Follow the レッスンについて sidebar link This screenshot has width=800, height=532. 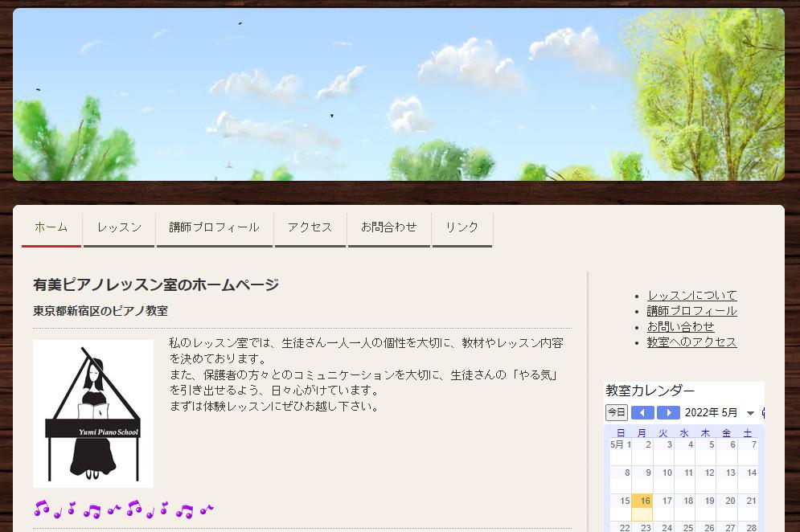(691, 296)
